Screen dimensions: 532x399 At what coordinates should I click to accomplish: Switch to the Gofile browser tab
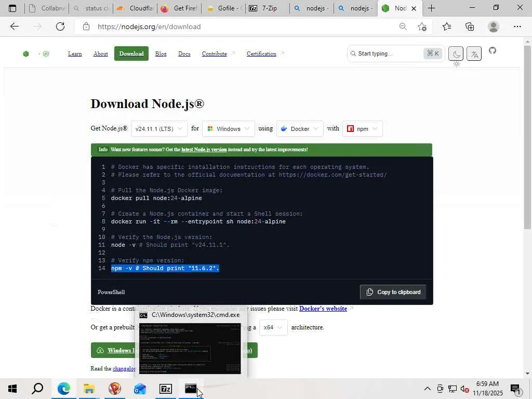[x=223, y=8]
